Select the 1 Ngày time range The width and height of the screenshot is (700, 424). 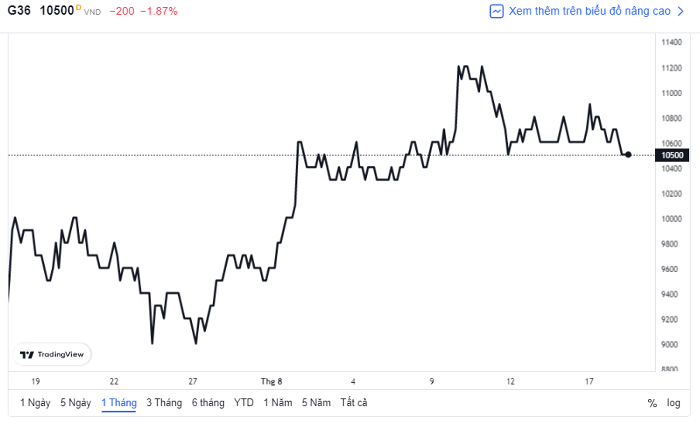35,403
